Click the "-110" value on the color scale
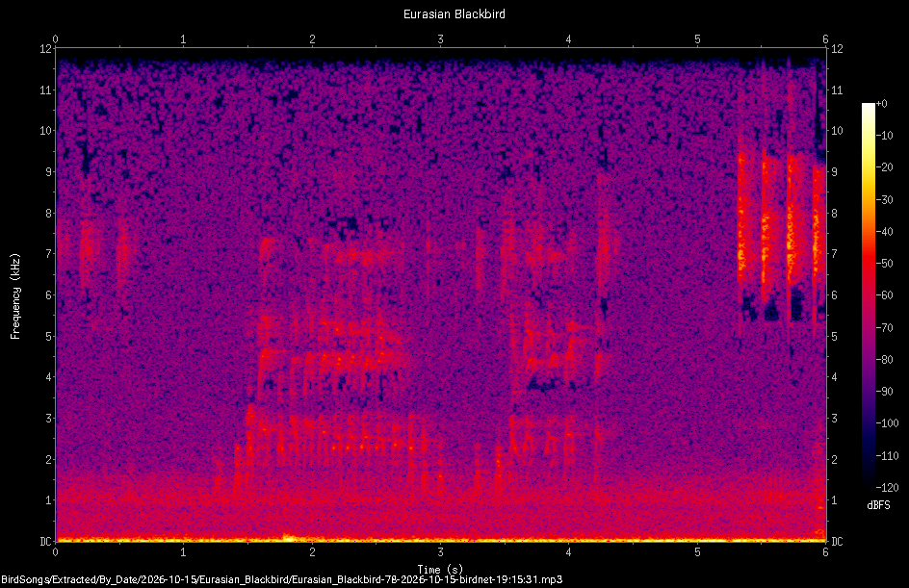The width and height of the screenshot is (909, 588). pyautogui.click(x=888, y=456)
